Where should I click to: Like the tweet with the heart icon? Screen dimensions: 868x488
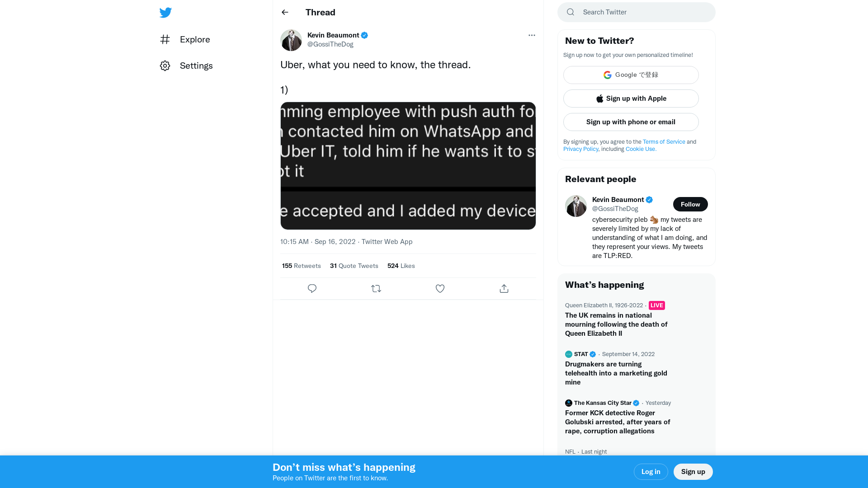tap(440, 288)
